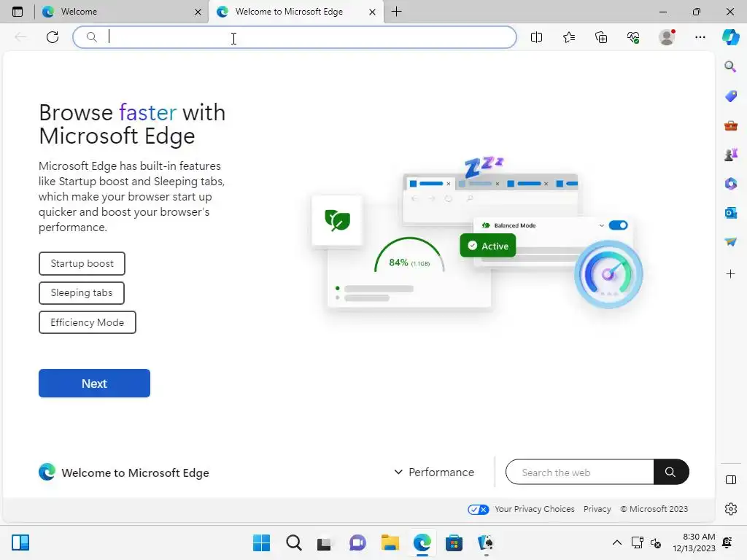This screenshot has height=560, width=747.
Task: Open sidebar Search tool
Action: click(x=730, y=66)
